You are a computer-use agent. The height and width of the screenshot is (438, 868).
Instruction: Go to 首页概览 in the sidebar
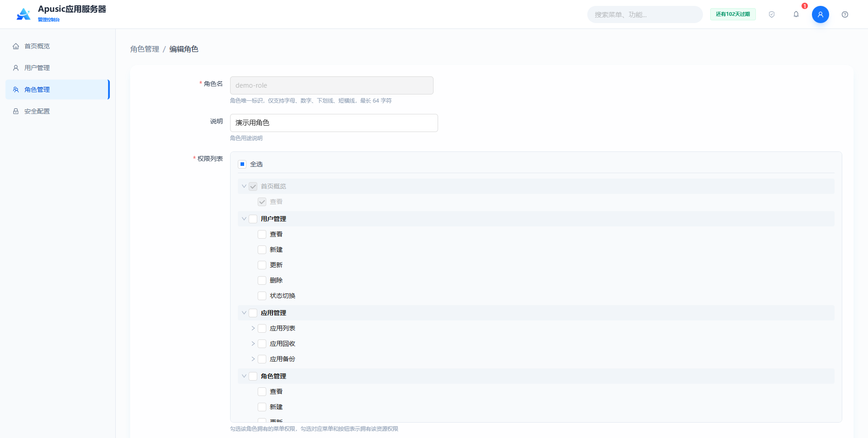point(57,46)
